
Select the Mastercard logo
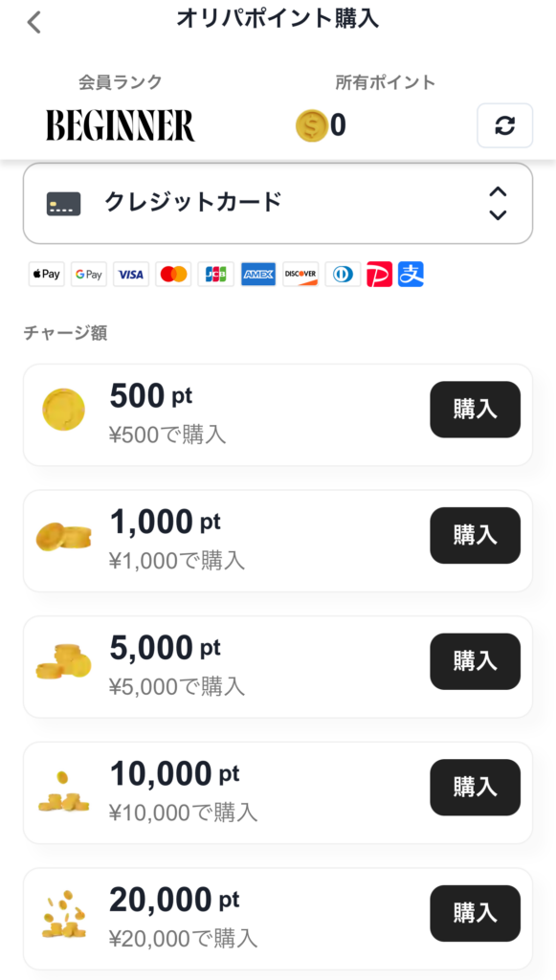point(173,275)
